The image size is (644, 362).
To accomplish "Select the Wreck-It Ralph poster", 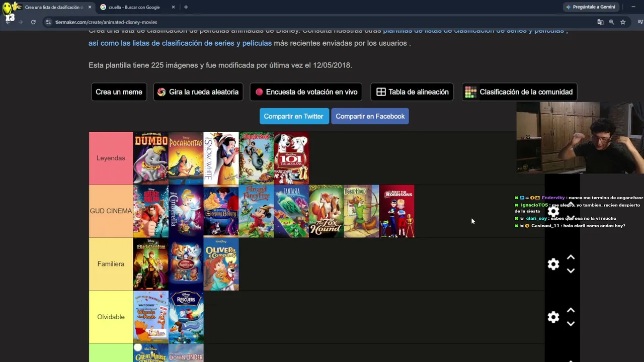I will tap(151, 211).
